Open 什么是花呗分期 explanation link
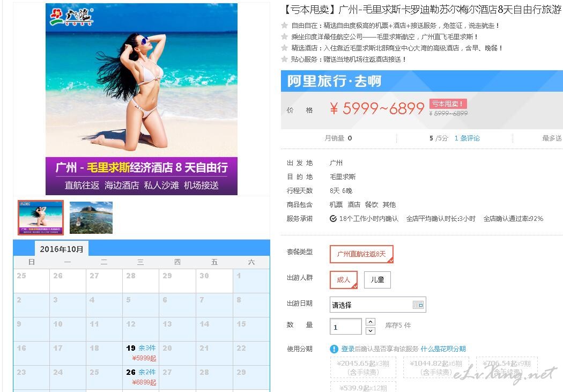563x392 pixels. 443,349
